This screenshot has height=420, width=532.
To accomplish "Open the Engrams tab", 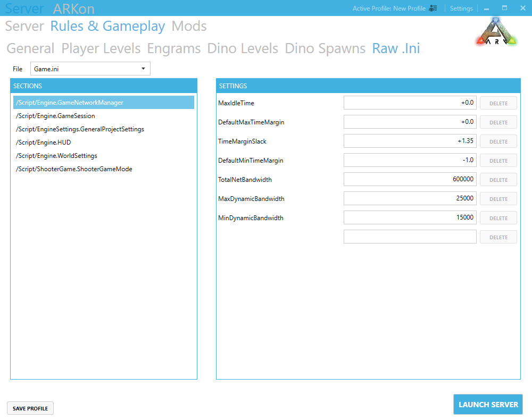I will click(173, 48).
